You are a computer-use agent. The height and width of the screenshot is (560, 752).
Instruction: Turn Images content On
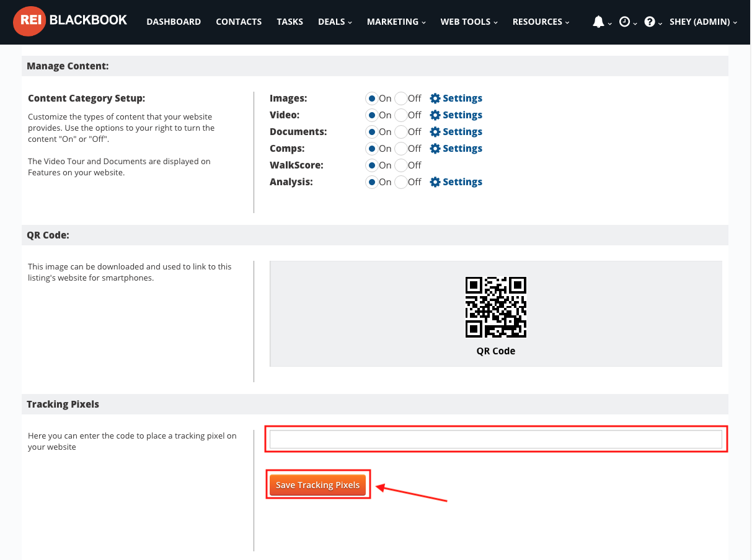(372, 98)
